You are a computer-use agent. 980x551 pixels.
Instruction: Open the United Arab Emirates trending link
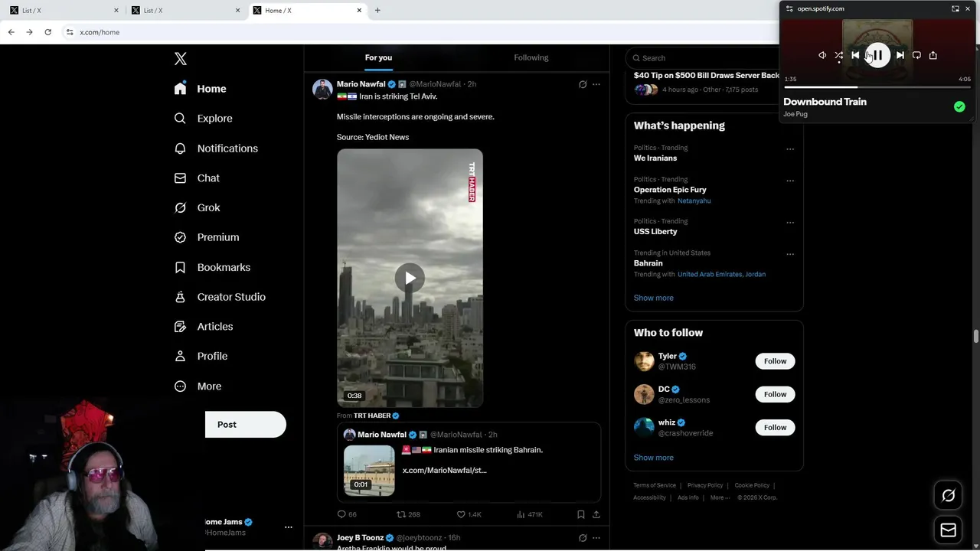point(710,274)
